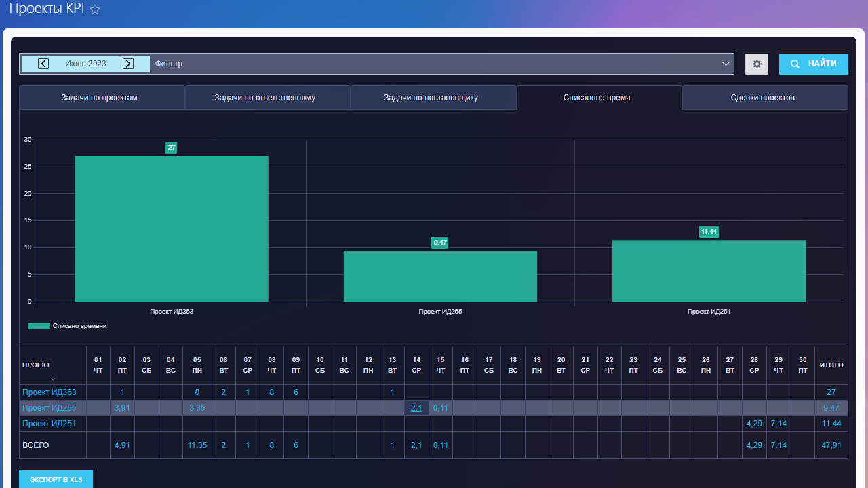This screenshot has height=488, width=868.
Task: Click the underlined 2,1 value on day 14
Action: click(416, 408)
